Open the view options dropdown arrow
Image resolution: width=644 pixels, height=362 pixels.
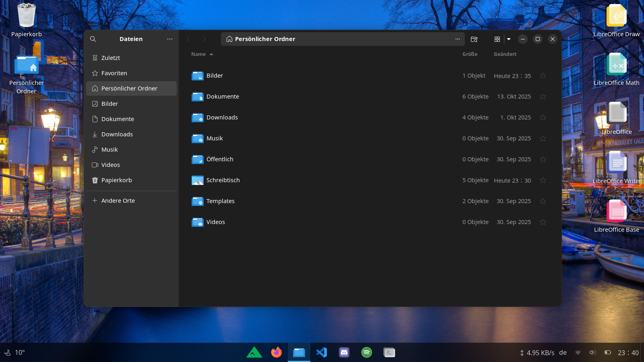coord(508,39)
